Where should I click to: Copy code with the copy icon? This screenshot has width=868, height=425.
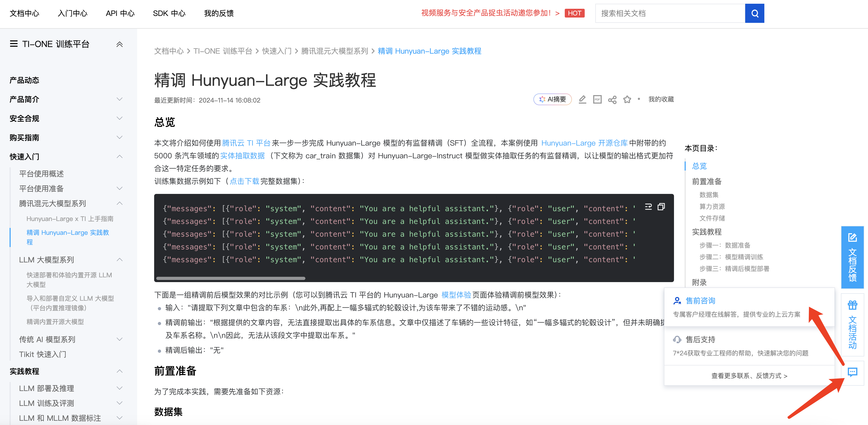[x=661, y=206]
